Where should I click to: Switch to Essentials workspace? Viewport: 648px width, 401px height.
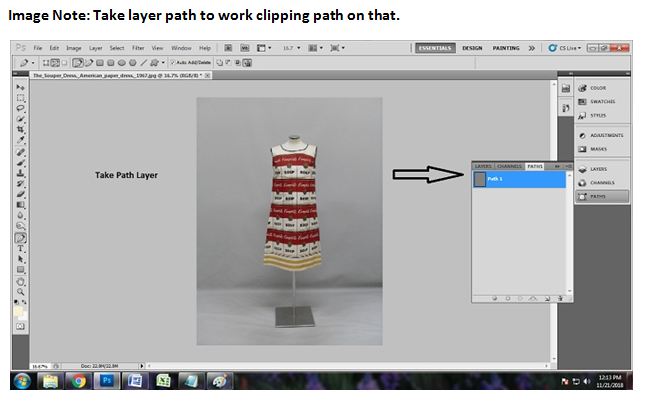(435, 48)
